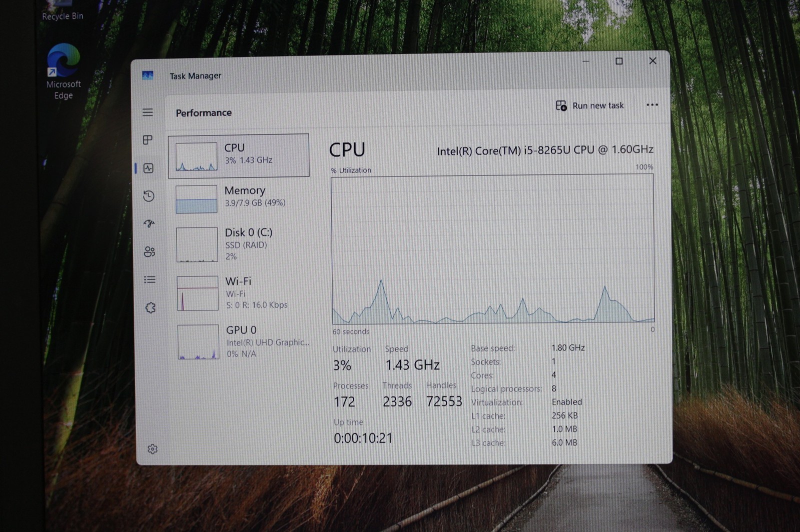The height and width of the screenshot is (532, 800).
Task: Close the Task Manager window
Action: tap(652, 60)
